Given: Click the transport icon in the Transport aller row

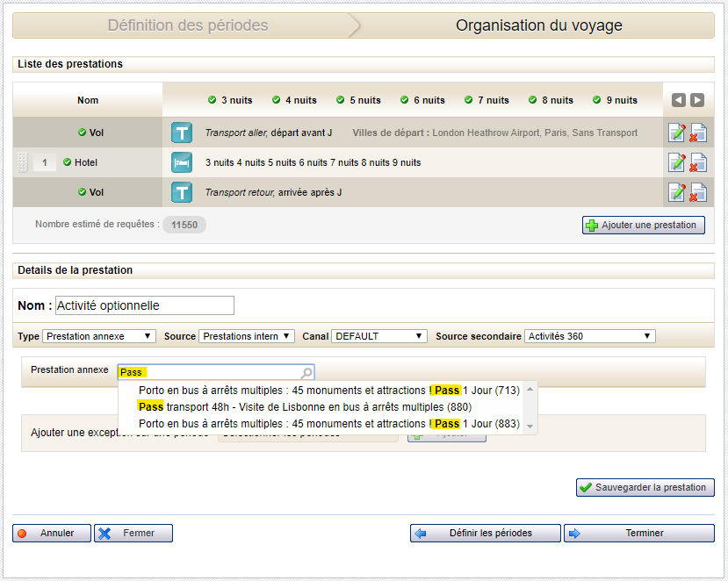Looking at the screenshot, I should [182, 133].
